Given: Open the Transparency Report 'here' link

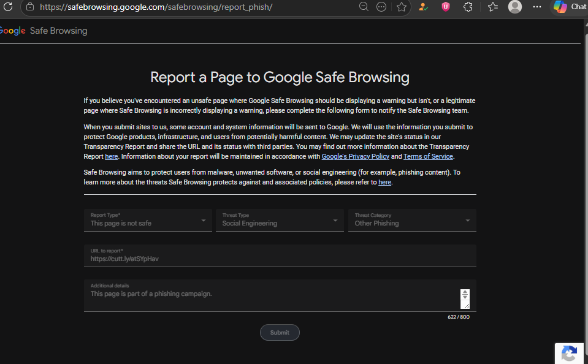Looking at the screenshot, I should 112,156.
